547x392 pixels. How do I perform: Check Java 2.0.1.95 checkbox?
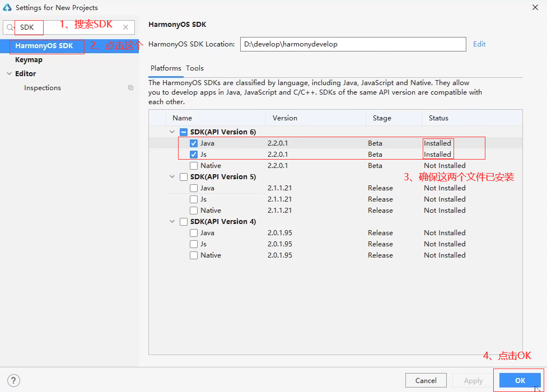(194, 232)
